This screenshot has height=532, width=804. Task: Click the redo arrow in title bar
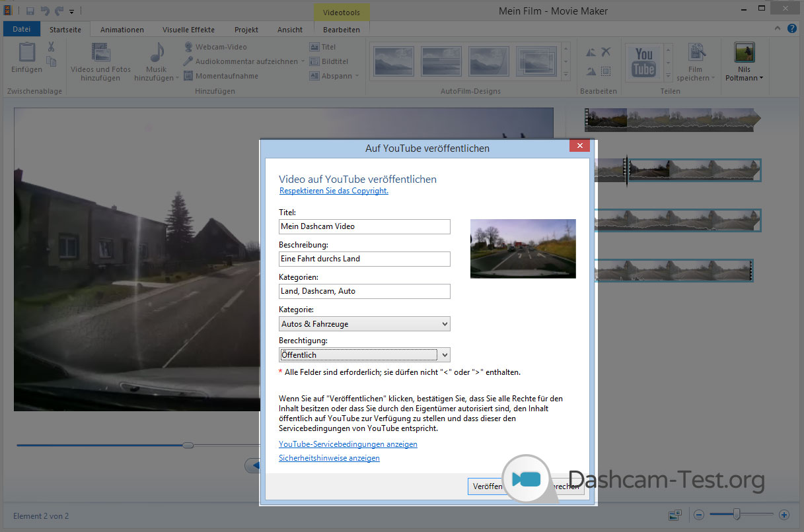coord(59,11)
